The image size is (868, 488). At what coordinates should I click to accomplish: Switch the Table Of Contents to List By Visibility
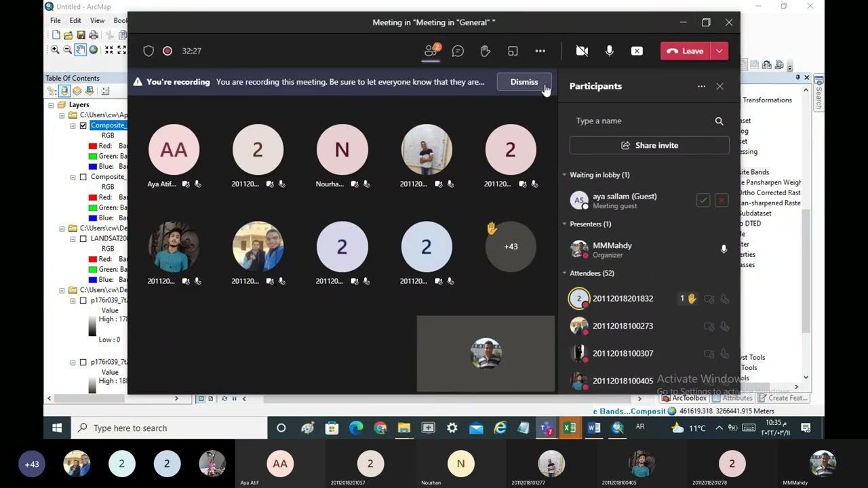pos(77,91)
